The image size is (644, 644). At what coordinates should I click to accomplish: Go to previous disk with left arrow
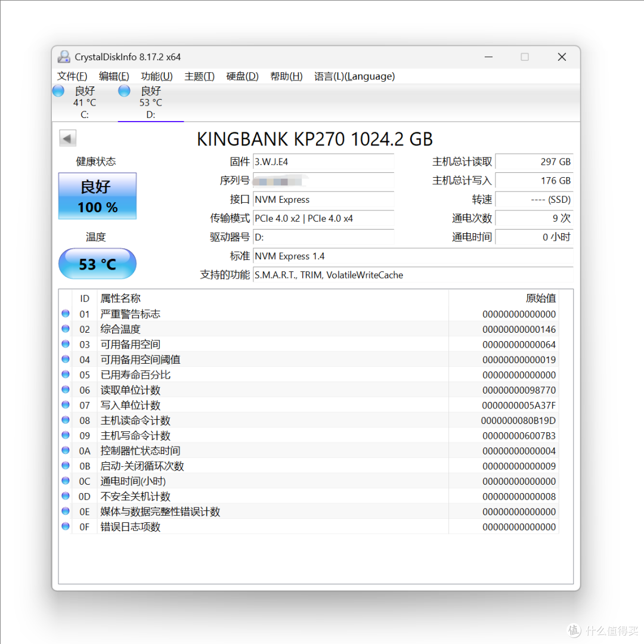tap(68, 138)
